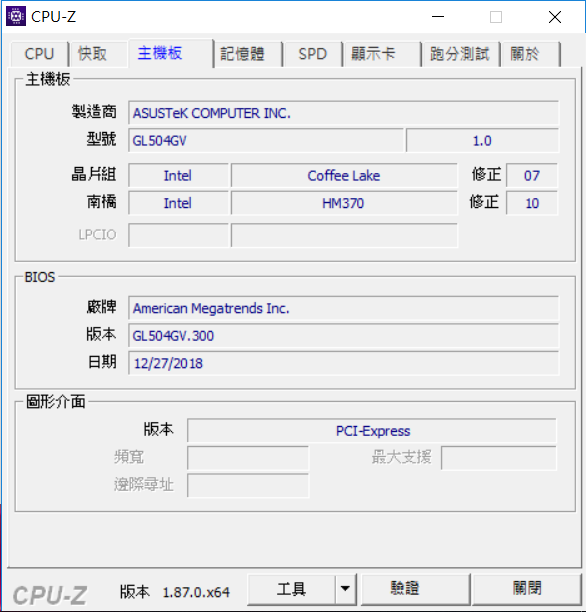Click the model field GL504GV
The height and width of the screenshot is (612, 586).
266,141
